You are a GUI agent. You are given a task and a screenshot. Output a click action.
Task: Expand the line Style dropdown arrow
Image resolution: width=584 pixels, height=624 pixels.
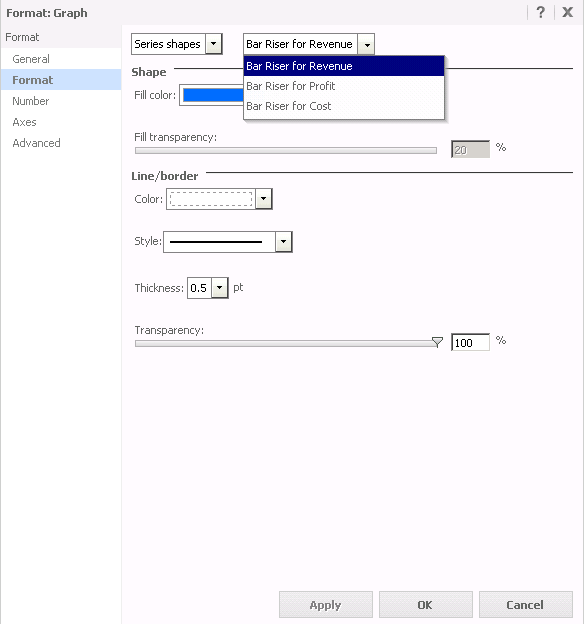[x=283, y=242]
